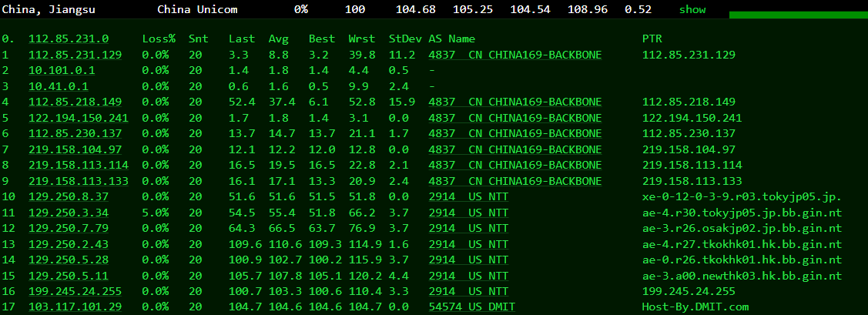868x315 pixels.
Task: Open AS 2914 NTT link in hop 12 row
Action: coord(468,228)
